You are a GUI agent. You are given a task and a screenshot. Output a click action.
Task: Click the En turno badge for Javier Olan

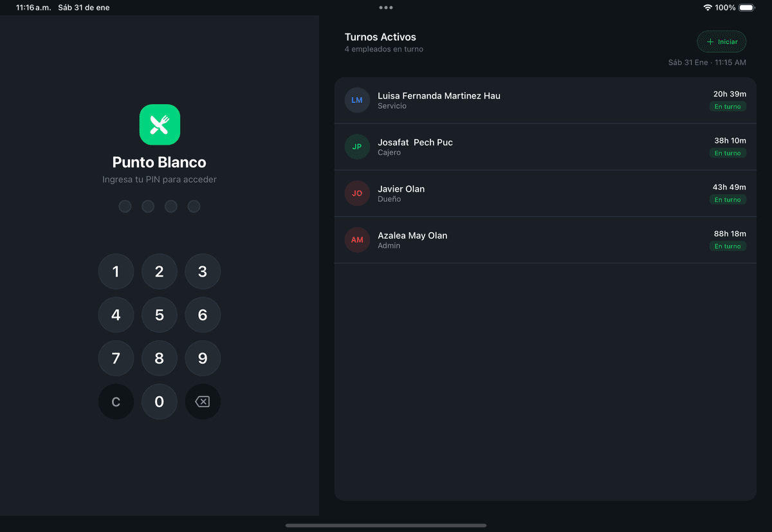[728, 200]
